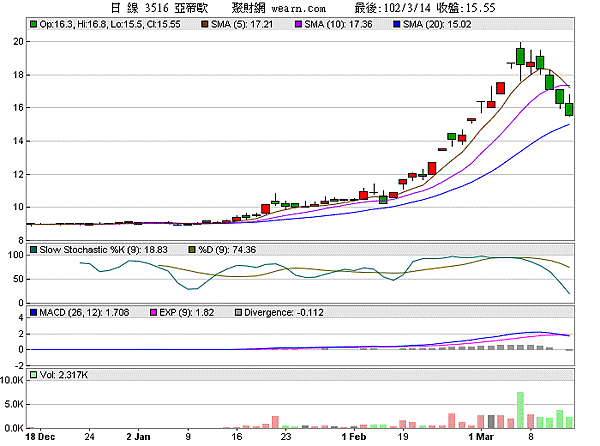The image size is (600, 446).
Task: Click the highest green candlestick near price 20
Action: tap(520, 56)
